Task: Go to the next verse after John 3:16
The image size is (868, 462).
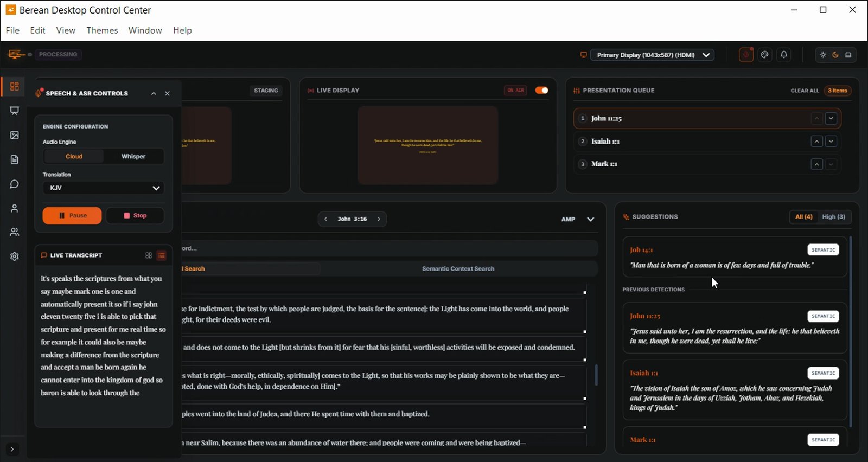Action: 379,219
